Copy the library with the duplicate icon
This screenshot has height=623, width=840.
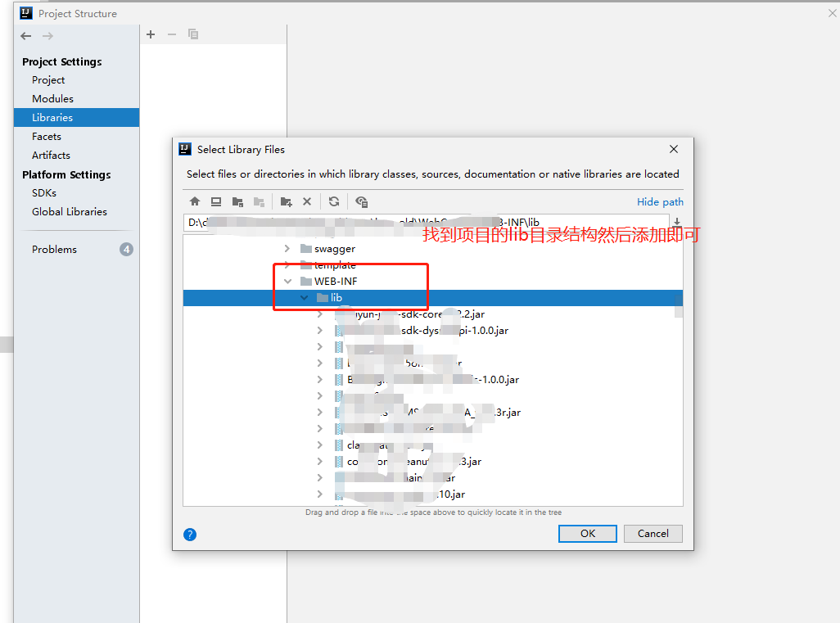(193, 34)
